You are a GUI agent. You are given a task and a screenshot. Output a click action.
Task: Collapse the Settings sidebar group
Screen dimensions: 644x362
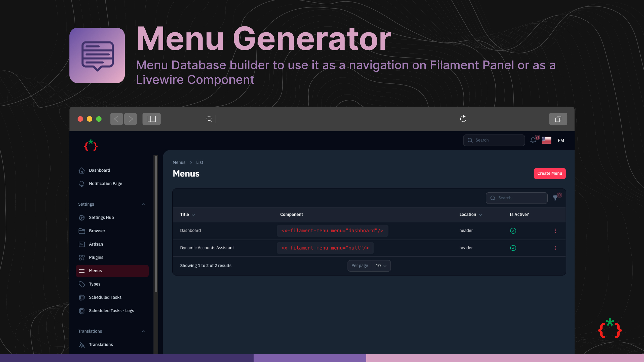pyautogui.click(x=143, y=204)
